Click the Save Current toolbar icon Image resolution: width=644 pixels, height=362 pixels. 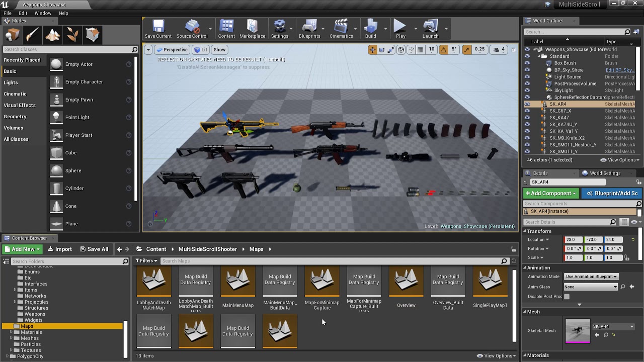pyautogui.click(x=158, y=29)
